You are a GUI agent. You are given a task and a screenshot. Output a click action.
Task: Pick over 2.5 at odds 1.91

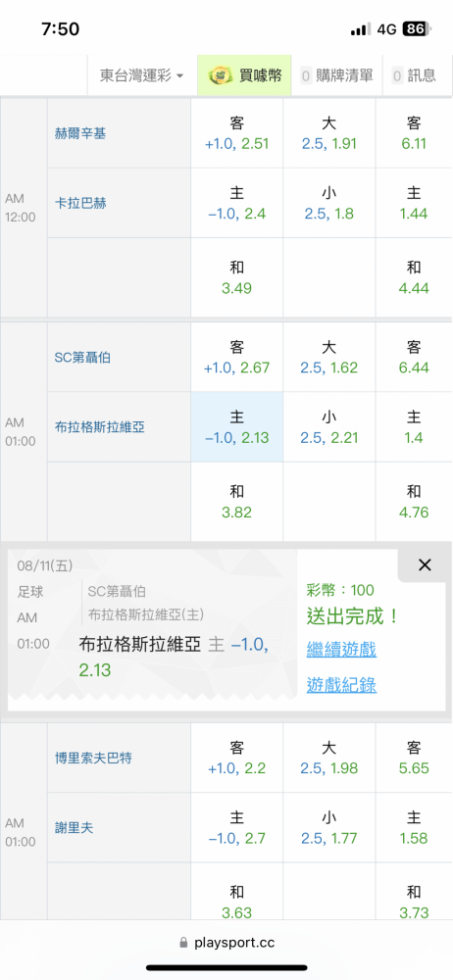pos(329,133)
